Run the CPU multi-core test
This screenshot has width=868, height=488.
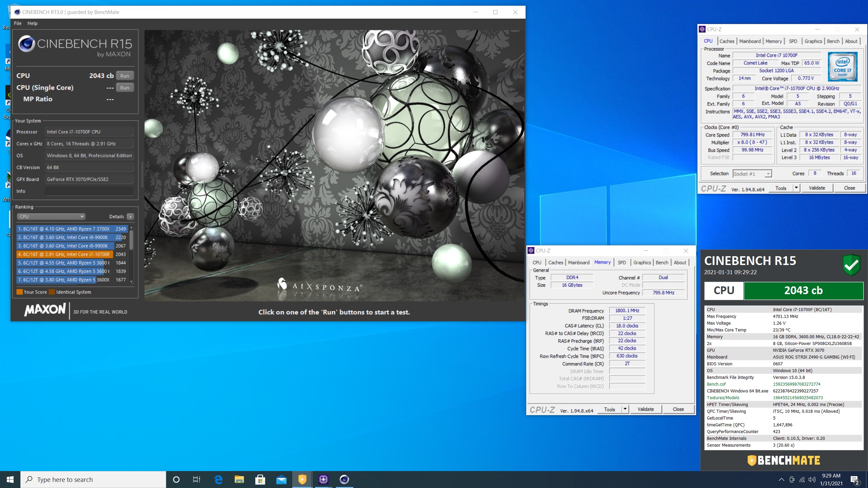click(x=125, y=76)
